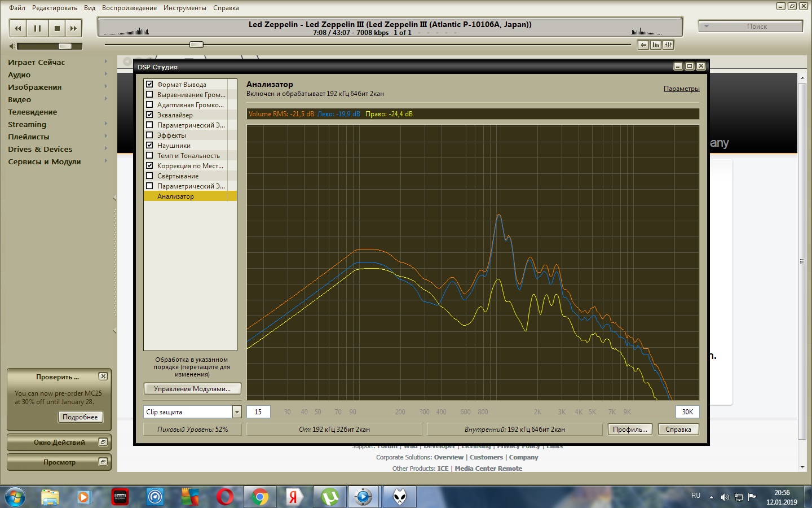This screenshot has height=508, width=812.
Task: Open the Справка menu in the menu bar
Action: tap(226, 8)
